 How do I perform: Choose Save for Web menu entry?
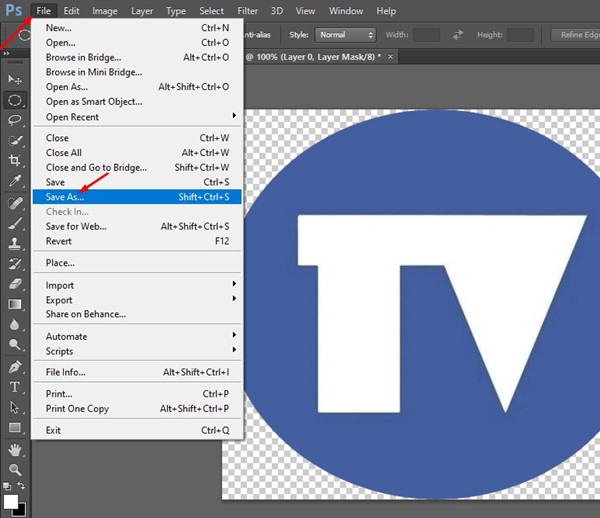tap(137, 226)
